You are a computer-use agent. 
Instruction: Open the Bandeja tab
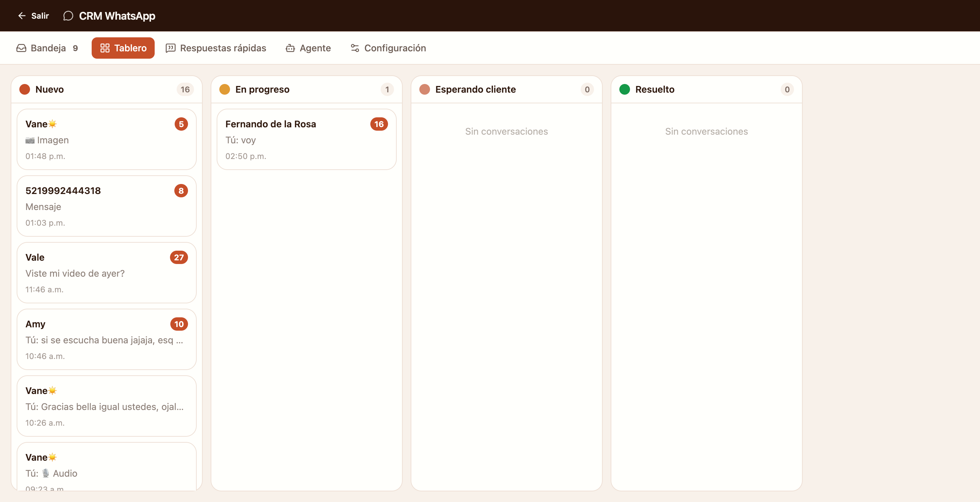pyautogui.click(x=47, y=48)
